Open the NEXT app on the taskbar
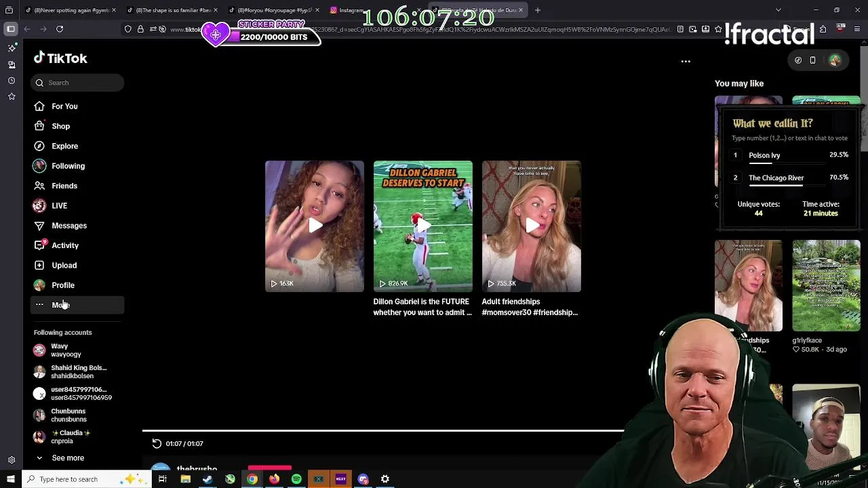Viewport: 868px width, 488px height. (340, 479)
